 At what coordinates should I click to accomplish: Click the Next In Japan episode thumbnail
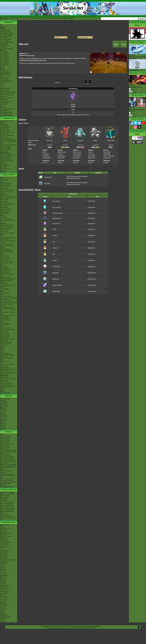coord(137,49)
